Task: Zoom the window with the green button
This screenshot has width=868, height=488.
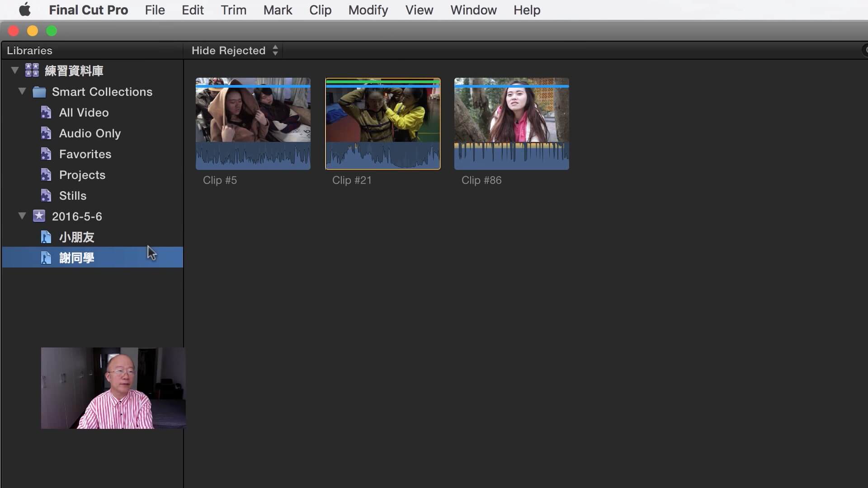Action: pos(52,31)
